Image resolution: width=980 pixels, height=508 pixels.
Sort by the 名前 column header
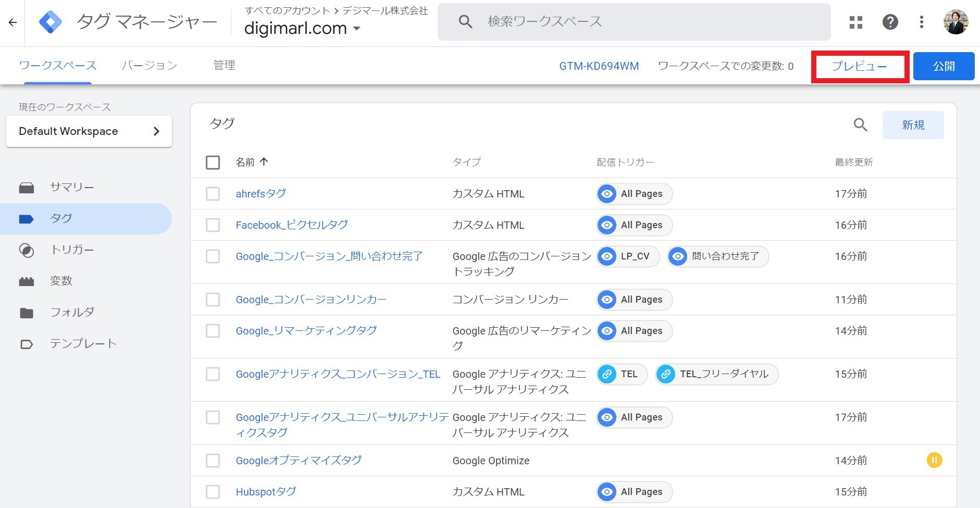(x=252, y=162)
